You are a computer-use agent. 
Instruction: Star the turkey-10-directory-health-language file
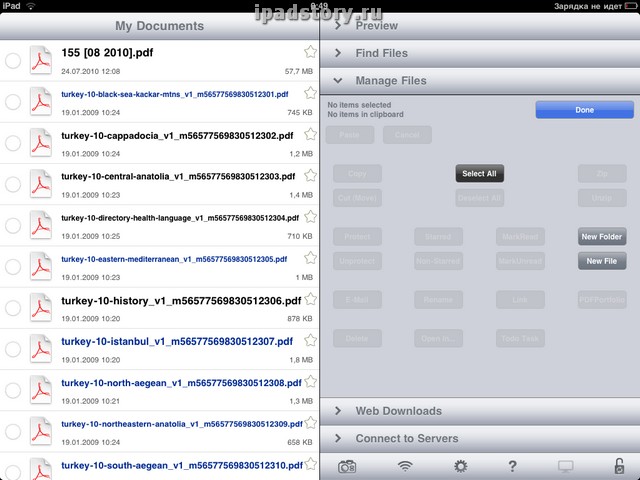pos(311,217)
